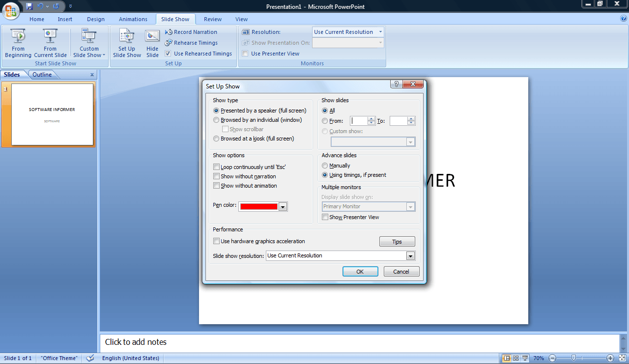Click the Tips button
Image resolution: width=629 pixels, height=364 pixels.
(397, 241)
